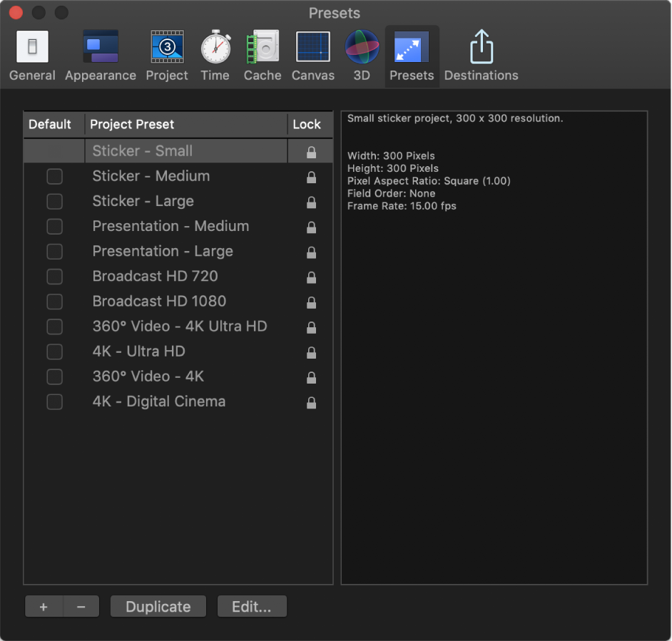Screen dimensions: 672x641
Task: Set Sticker - Medium as default preset
Action: click(x=54, y=176)
